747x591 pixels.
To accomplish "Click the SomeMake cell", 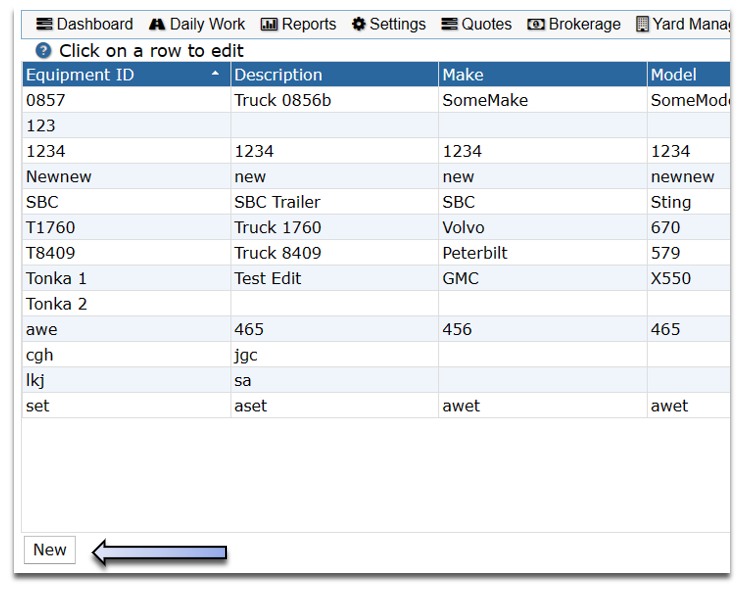I will tap(543, 100).
